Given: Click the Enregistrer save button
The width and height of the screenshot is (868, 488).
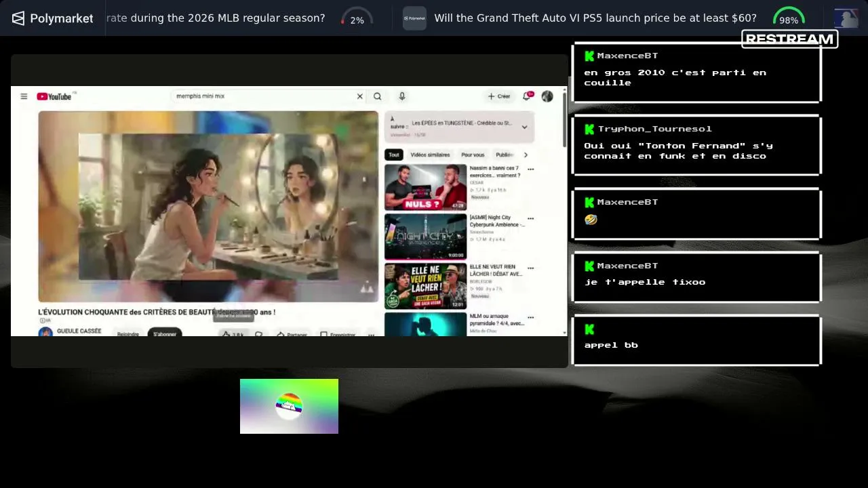Looking at the screenshot, I should (x=338, y=334).
